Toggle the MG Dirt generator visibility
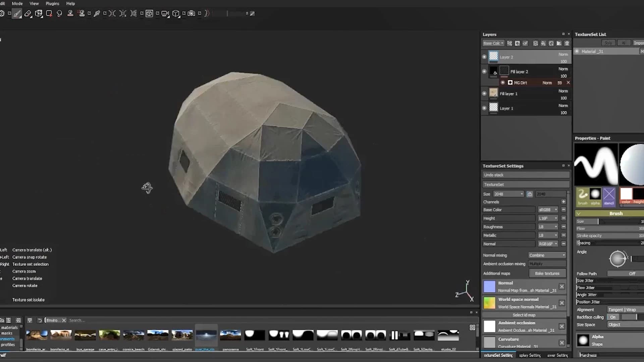The height and width of the screenshot is (362, 644). pyautogui.click(x=503, y=83)
